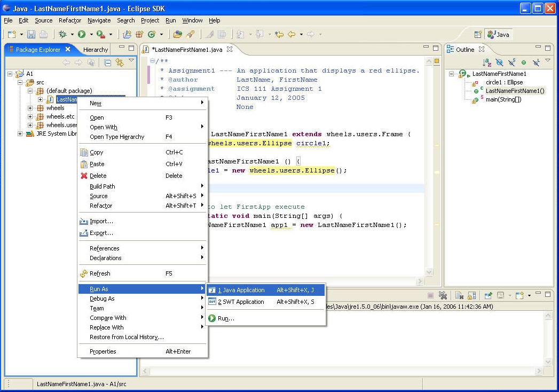Collapse the A1 project tree node

pos(10,74)
